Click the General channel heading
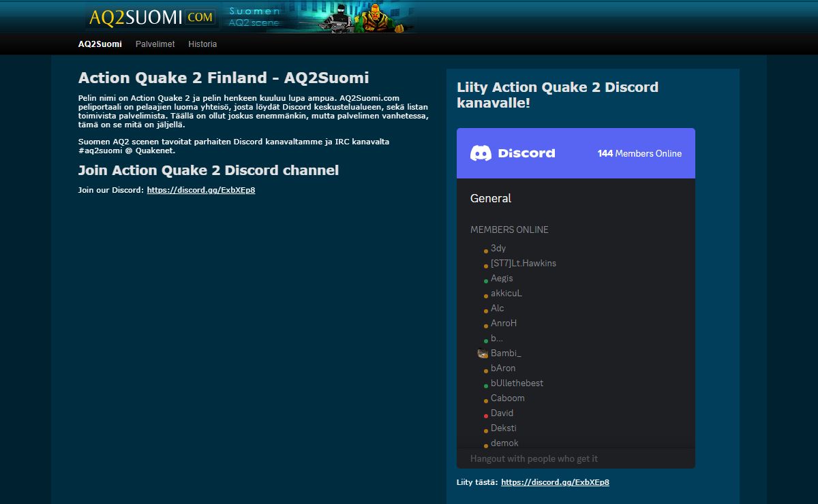Viewport: 818px width, 504px height. tap(491, 198)
